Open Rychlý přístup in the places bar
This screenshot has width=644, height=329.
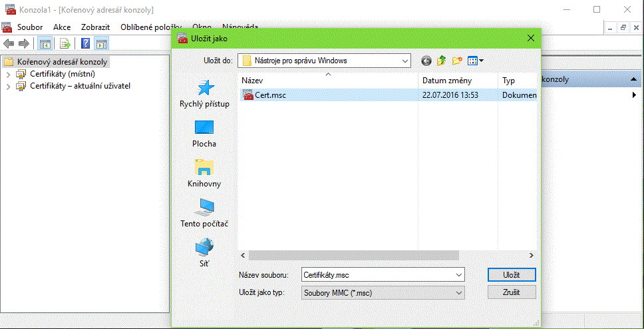(204, 94)
